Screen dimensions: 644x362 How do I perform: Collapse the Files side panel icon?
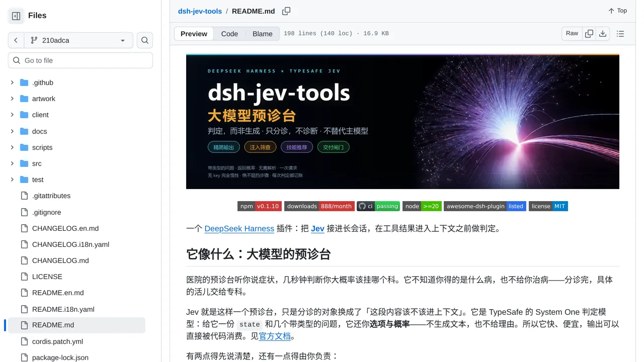click(16, 16)
